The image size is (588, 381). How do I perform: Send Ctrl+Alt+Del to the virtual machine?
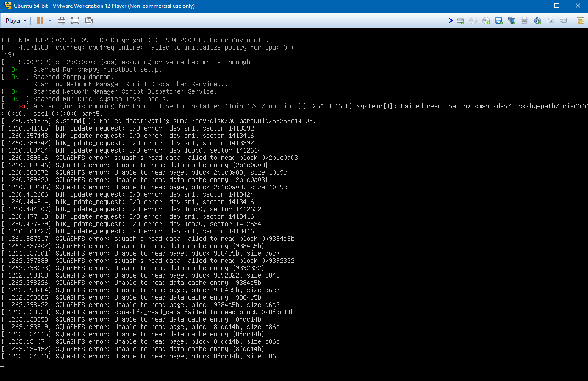point(62,21)
